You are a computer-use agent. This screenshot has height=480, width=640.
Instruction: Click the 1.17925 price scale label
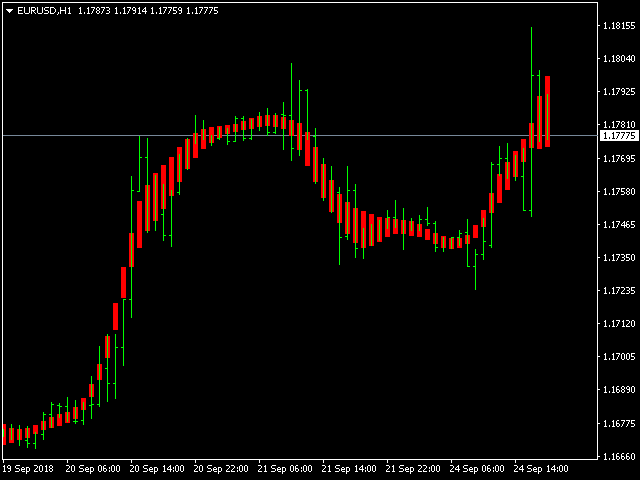click(x=619, y=92)
